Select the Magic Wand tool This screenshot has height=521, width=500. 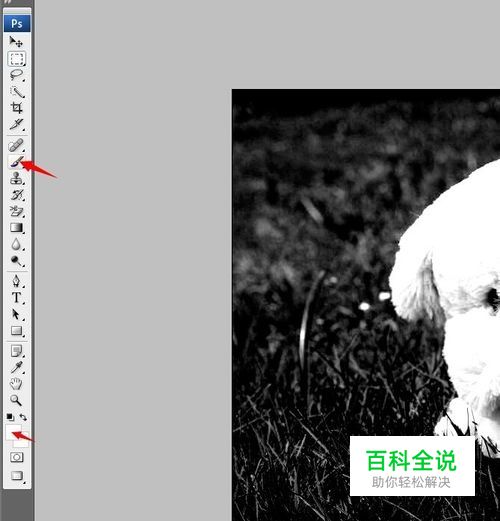point(16,91)
